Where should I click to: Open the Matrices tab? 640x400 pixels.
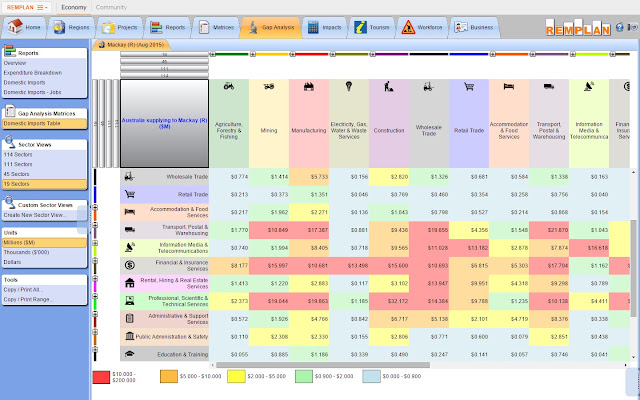[x=216, y=27]
